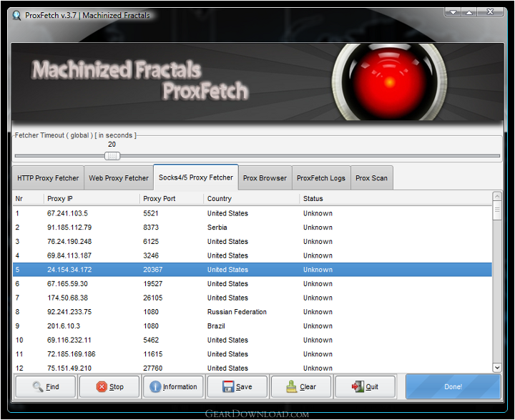This screenshot has width=515, height=420.
Task: Click Unknown status in row 1
Action: tap(318, 213)
